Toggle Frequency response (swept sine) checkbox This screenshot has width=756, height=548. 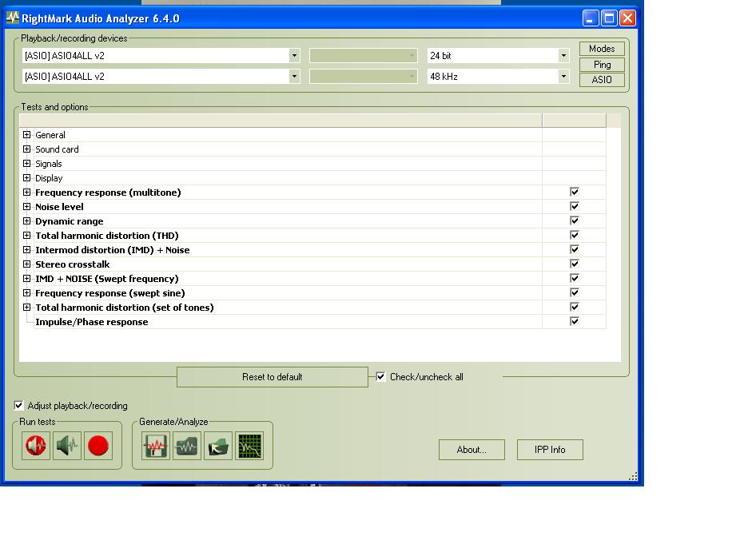[x=575, y=292]
